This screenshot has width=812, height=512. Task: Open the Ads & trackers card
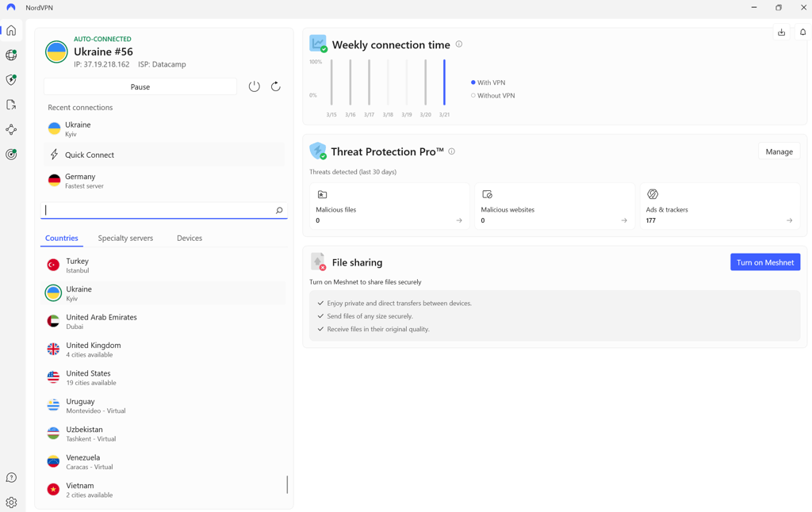click(720, 206)
